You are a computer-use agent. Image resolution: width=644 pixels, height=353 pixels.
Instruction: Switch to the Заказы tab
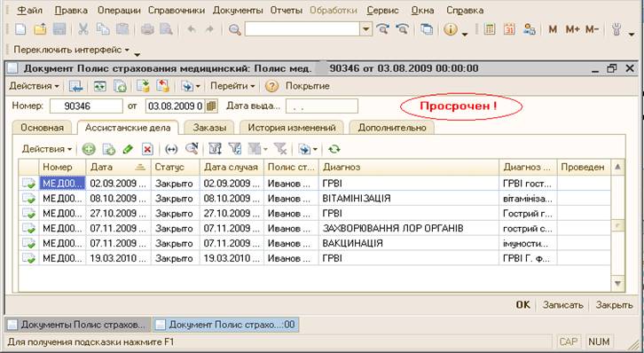pyautogui.click(x=209, y=128)
